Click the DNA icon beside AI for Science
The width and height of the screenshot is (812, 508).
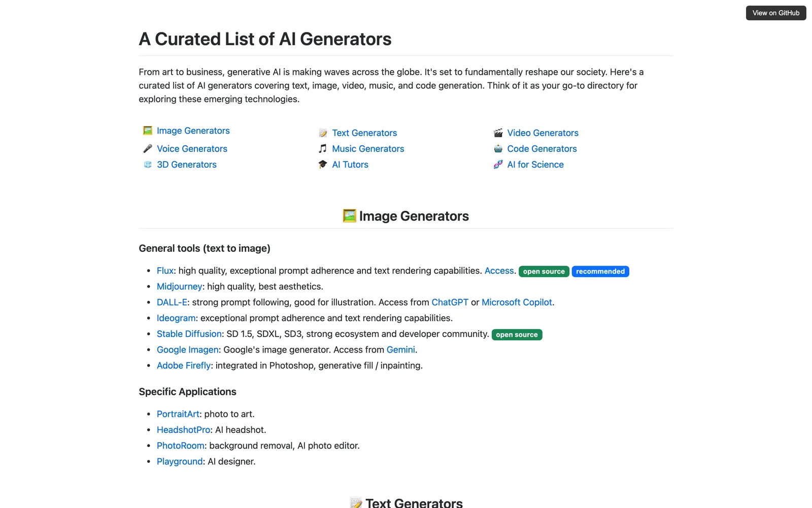498,165
